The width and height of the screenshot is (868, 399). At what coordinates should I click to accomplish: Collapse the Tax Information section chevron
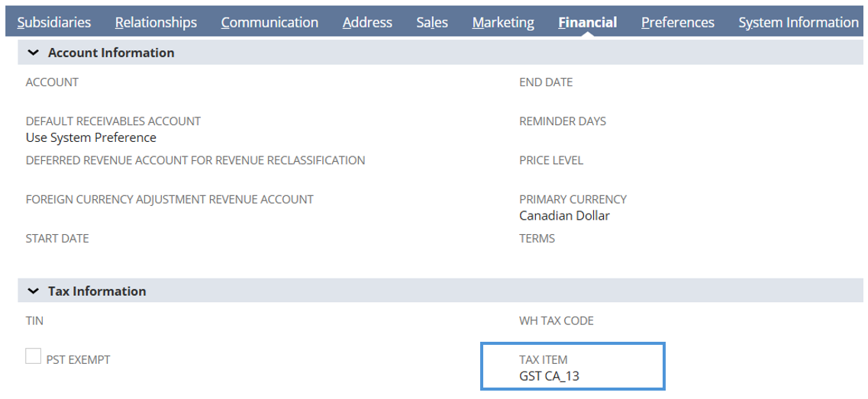[x=34, y=291]
